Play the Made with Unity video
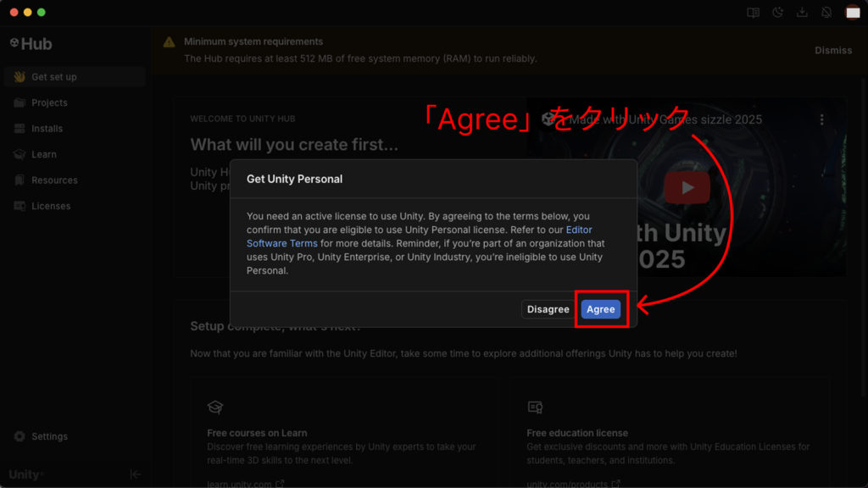868x488 pixels. [x=687, y=187]
